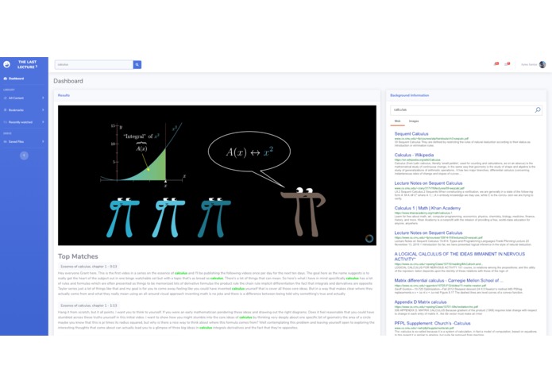Expand the Saved Files chevron
This screenshot has height=392, width=552.
coord(43,142)
